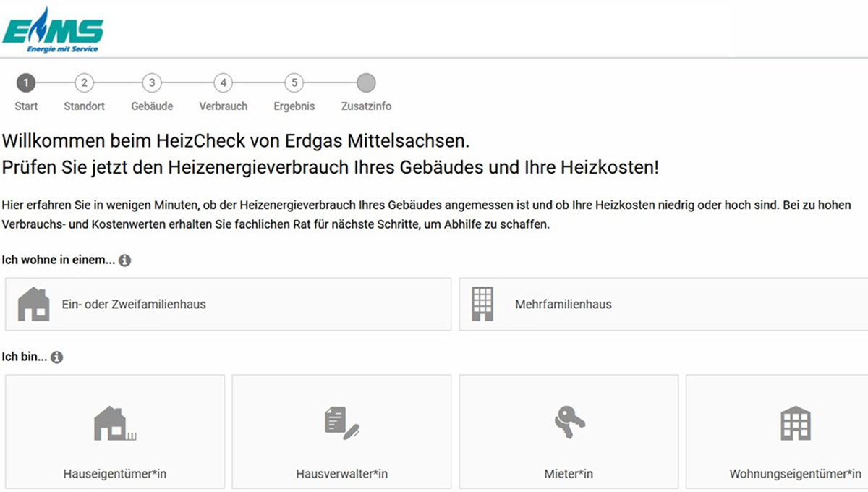Go to step 4 Verbrauch circle

pos(223,82)
